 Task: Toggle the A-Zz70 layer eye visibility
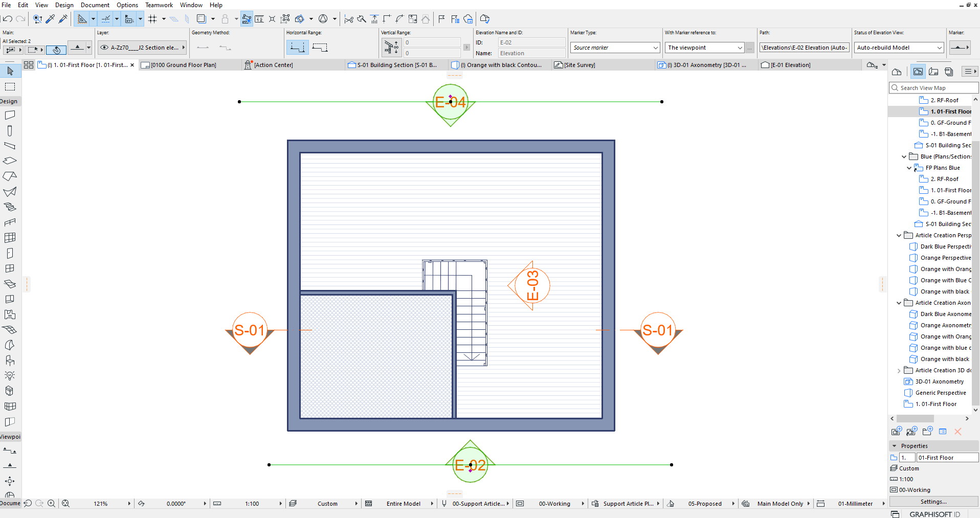point(104,48)
